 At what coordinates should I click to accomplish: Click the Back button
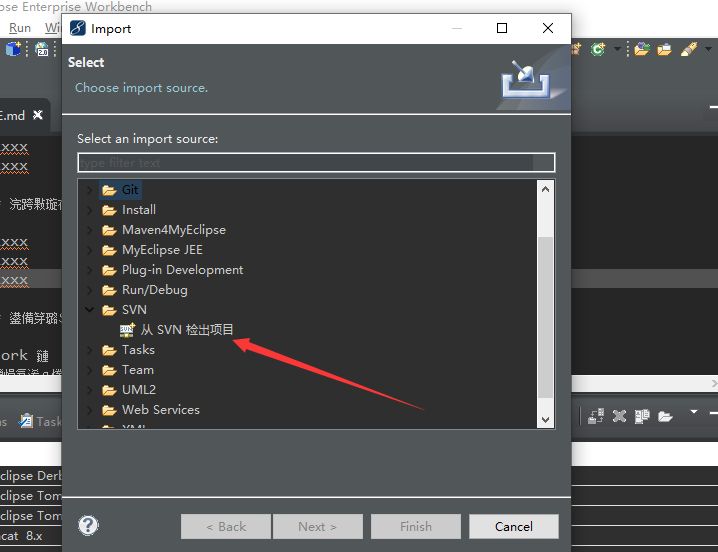point(226,526)
